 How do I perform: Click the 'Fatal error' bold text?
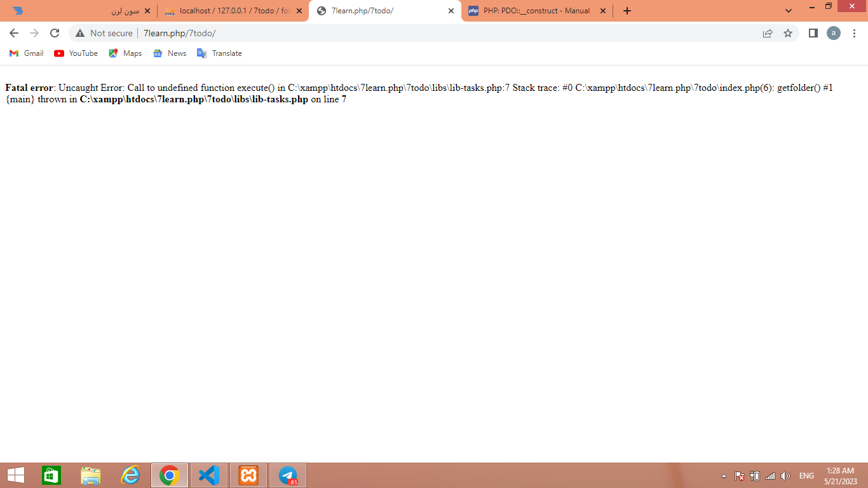(29, 88)
